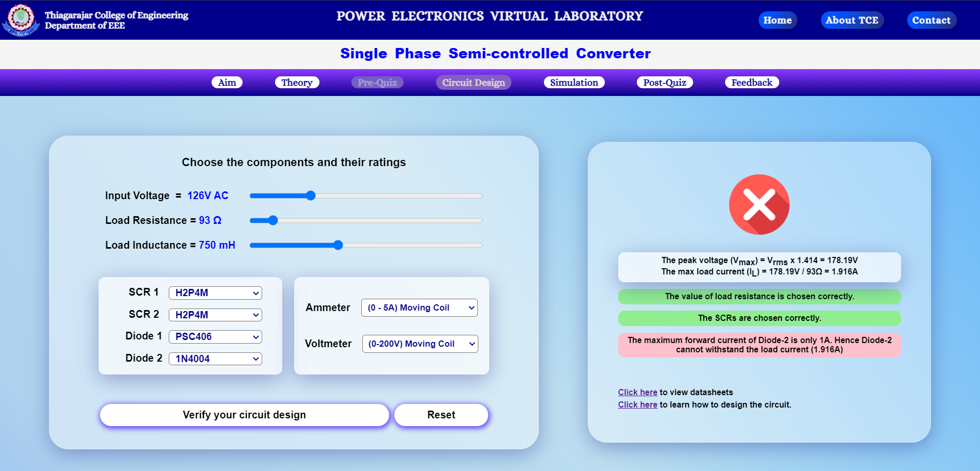Change the Diode 1 selection from PSC406
This screenshot has height=471, width=980.
pos(215,336)
